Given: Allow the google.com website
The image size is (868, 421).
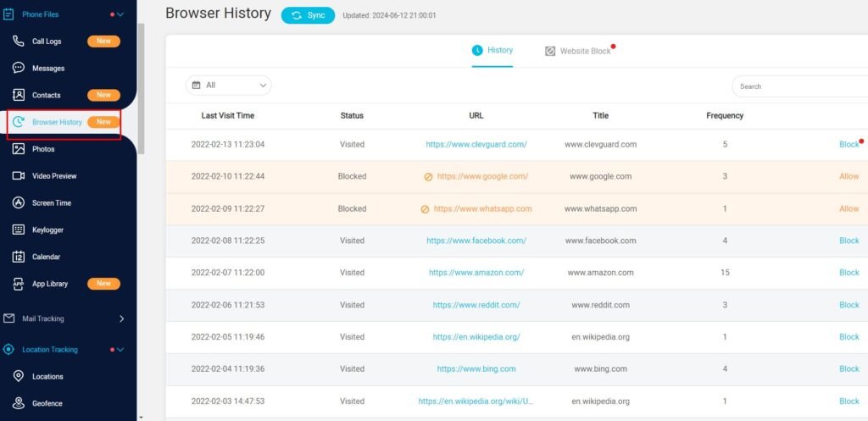Looking at the screenshot, I should point(849,176).
